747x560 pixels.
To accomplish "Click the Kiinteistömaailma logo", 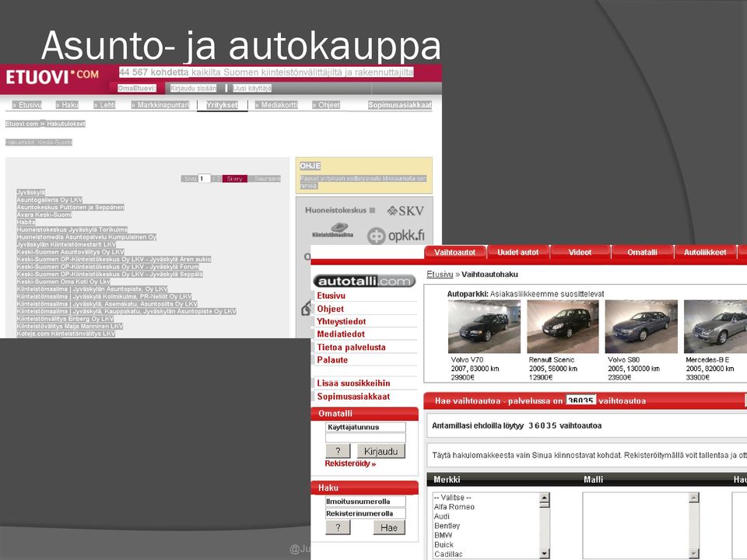I will tap(333, 230).
